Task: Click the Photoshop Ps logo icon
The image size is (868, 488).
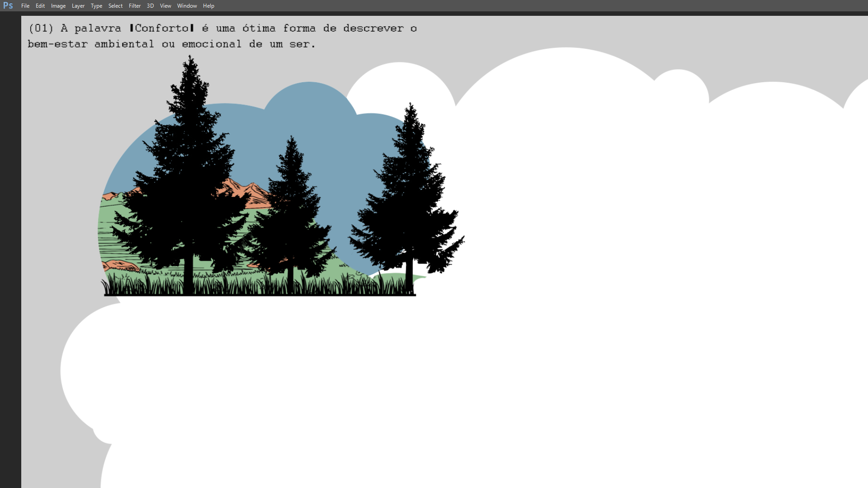Action: pos(8,5)
